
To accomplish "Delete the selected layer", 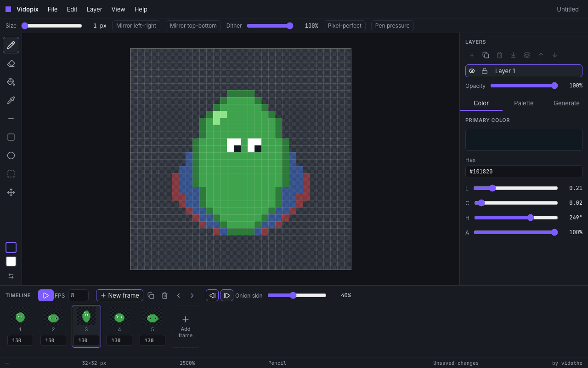I will [x=499, y=55].
